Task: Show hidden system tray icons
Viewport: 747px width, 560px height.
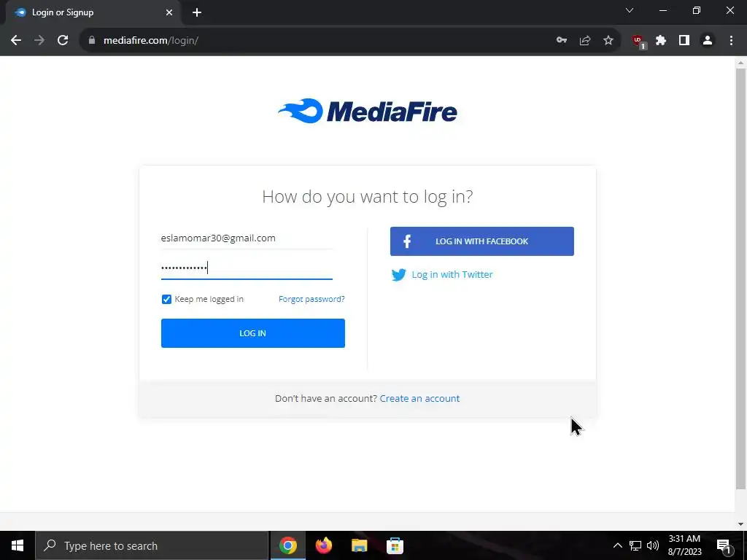Action: point(617,545)
